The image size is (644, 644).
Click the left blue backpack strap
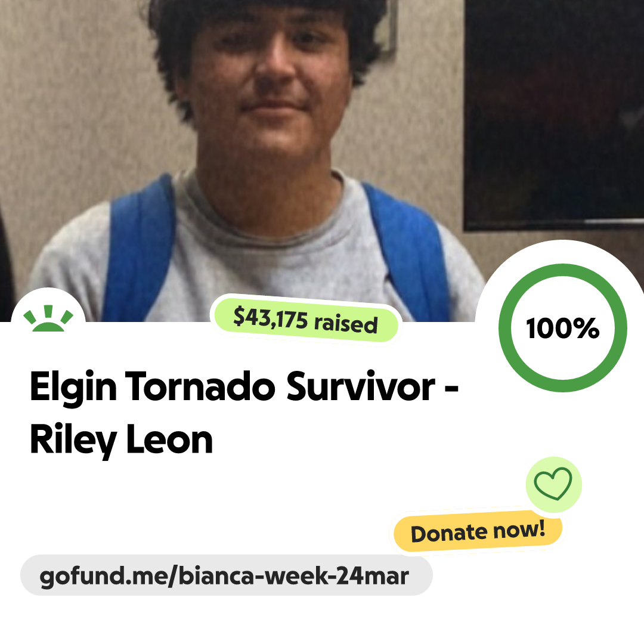[x=138, y=250]
